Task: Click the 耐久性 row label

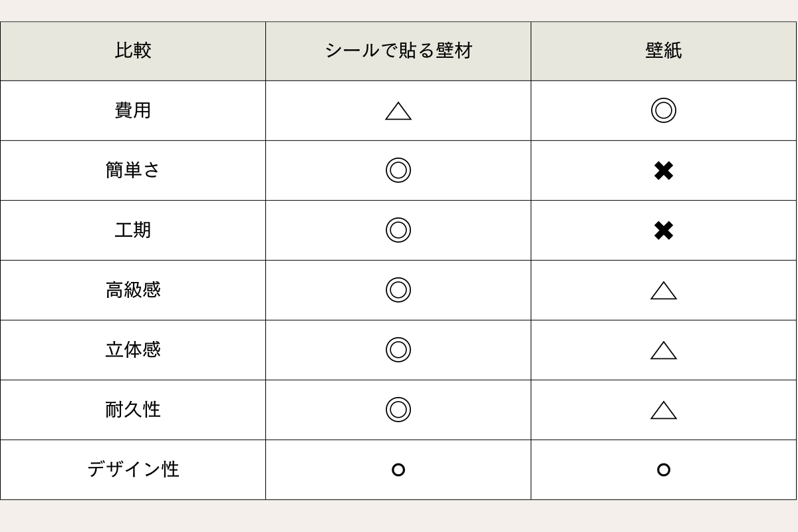Action: [x=133, y=410]
